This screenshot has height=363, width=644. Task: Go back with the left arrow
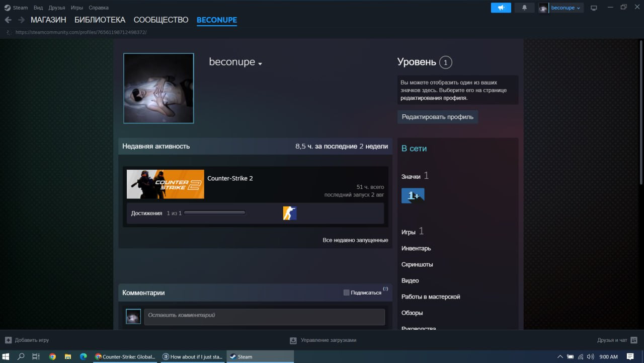pyautogui.click(x=8, y=20)
